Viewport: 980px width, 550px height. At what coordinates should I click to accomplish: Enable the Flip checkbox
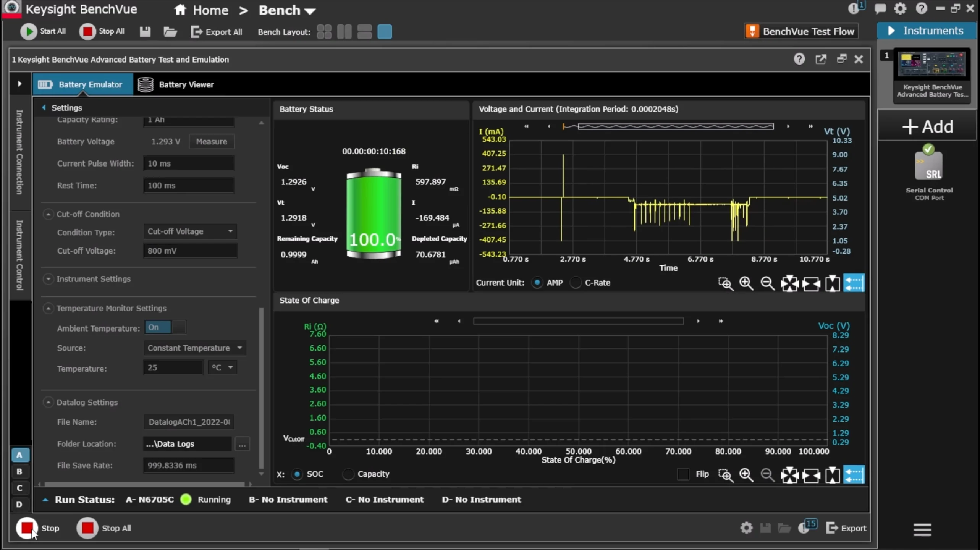[x=683, y=474]
